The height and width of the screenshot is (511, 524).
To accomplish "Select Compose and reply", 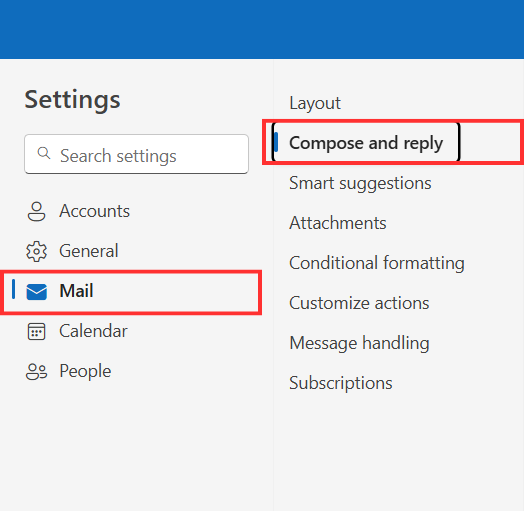I will 366,143.
